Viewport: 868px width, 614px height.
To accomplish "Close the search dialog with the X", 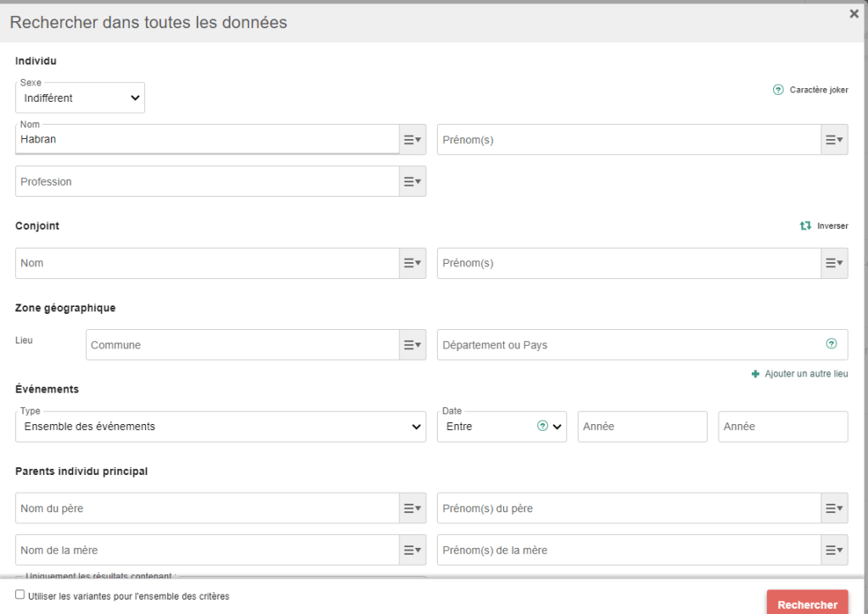I will click(x=854, y=14).
